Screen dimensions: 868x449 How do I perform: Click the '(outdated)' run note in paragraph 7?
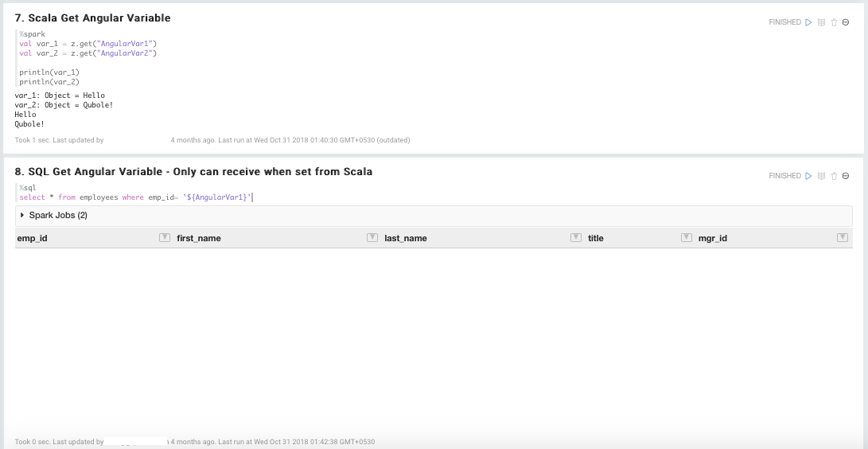[393, 140]
